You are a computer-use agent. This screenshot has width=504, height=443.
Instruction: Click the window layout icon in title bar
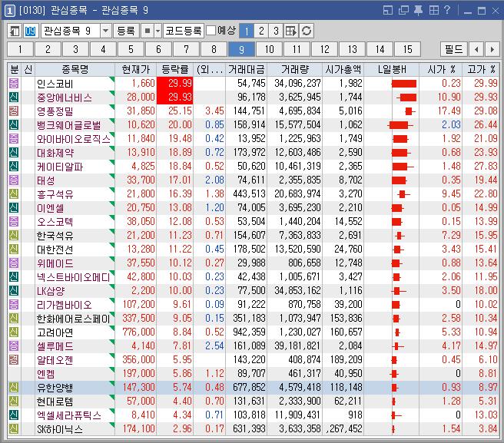pos(388,10)
